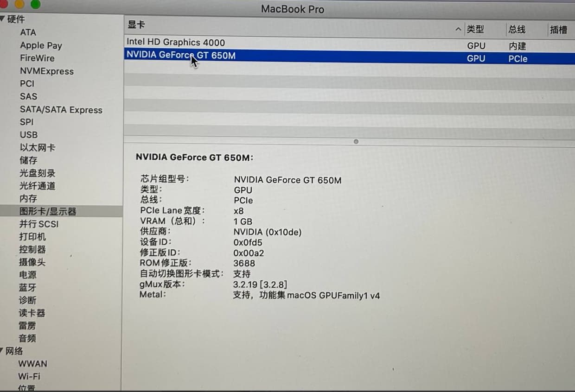The width and height of the screenshot is (575, 392).
Task: Select SATA/SATA Express in the sidebar
Action: (x=61, y=110)
